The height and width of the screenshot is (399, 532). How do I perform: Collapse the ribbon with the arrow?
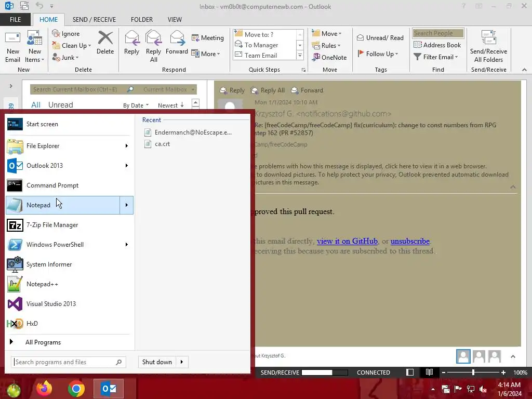click(524, 70)
